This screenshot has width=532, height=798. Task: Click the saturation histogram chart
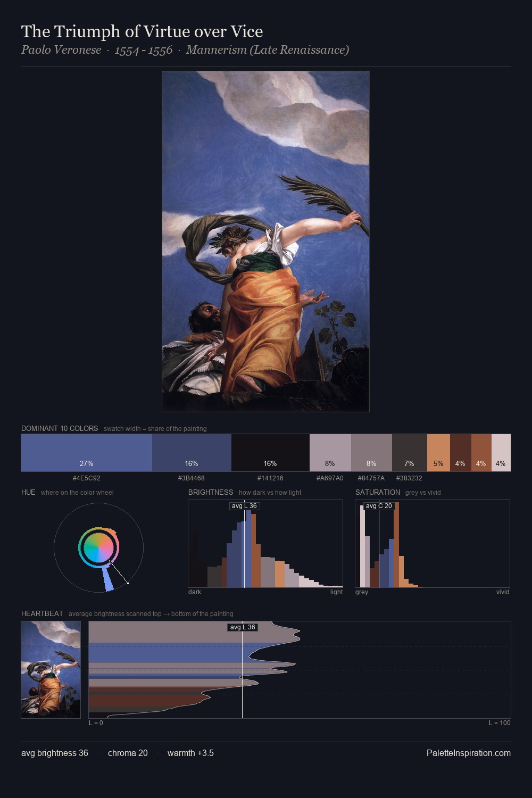(433, 544)
